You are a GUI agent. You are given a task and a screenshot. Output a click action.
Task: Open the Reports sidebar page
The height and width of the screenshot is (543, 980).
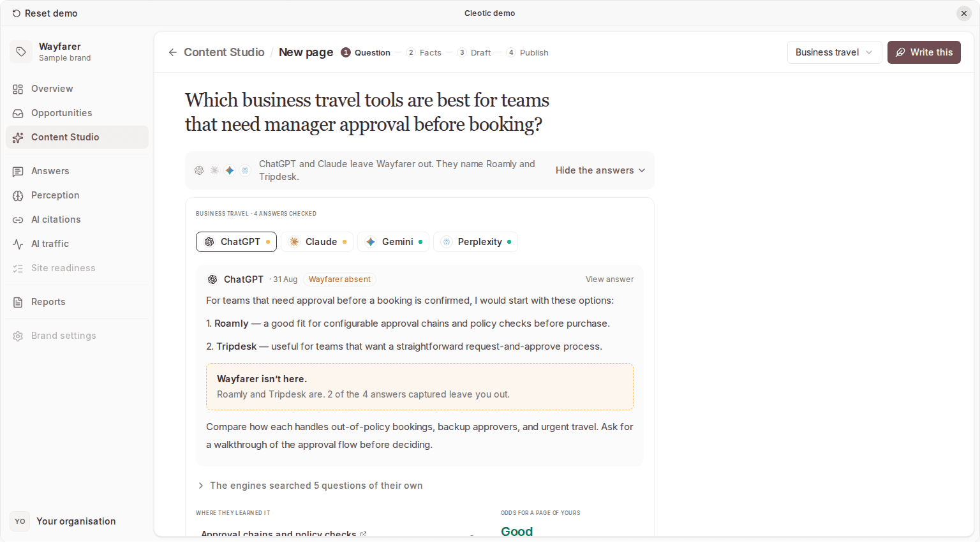click(x=77, y=302)
